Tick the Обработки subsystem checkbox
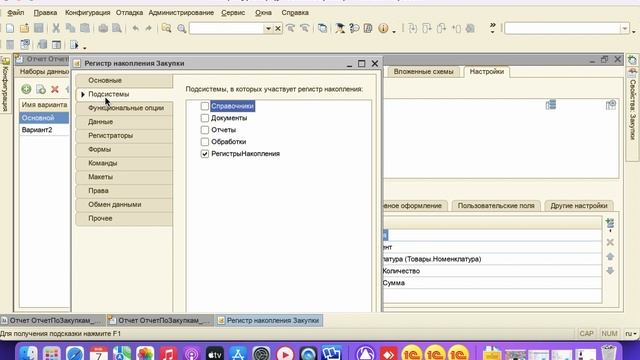This screenshot has height=360, width=640. [205, 142]
